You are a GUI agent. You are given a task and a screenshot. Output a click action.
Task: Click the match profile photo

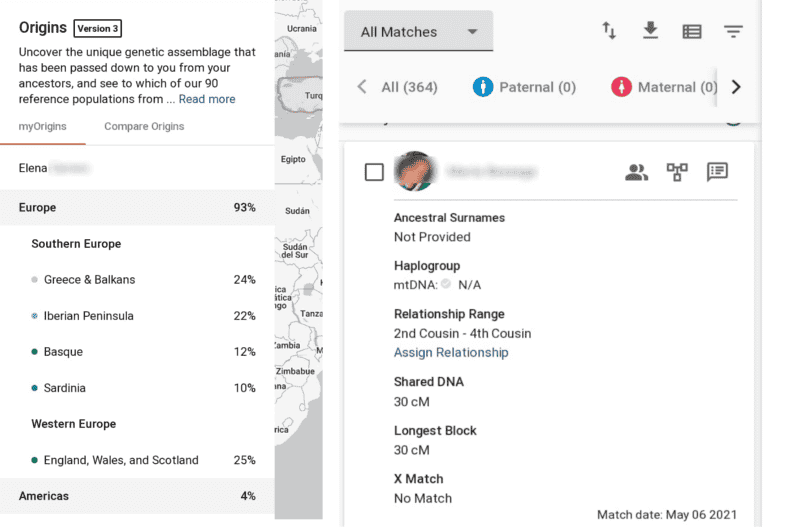[414, 172]
